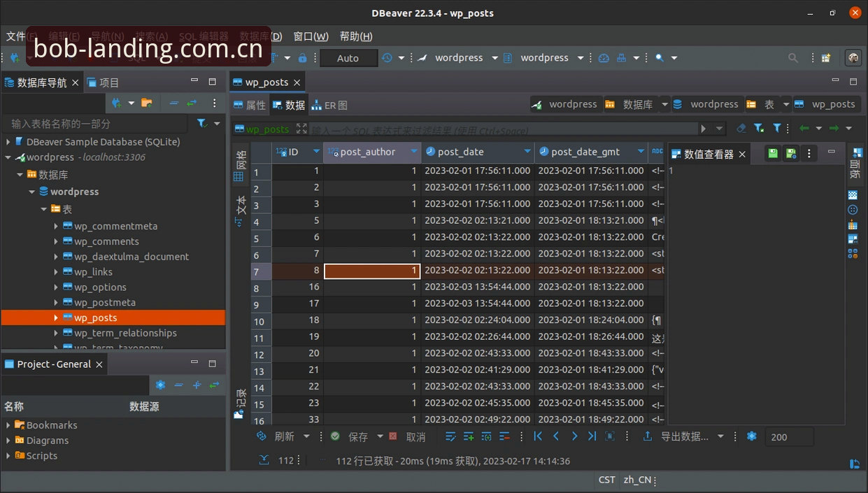Image resolution: width=868 pixels, height=493 pixels.
Task: Toggle link with editor arrows in navigator
Action: [x=191, y=103]
